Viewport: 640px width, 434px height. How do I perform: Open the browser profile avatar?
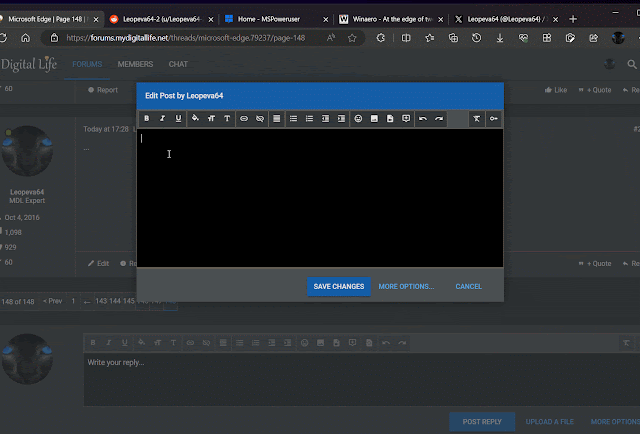coord(618,38)
